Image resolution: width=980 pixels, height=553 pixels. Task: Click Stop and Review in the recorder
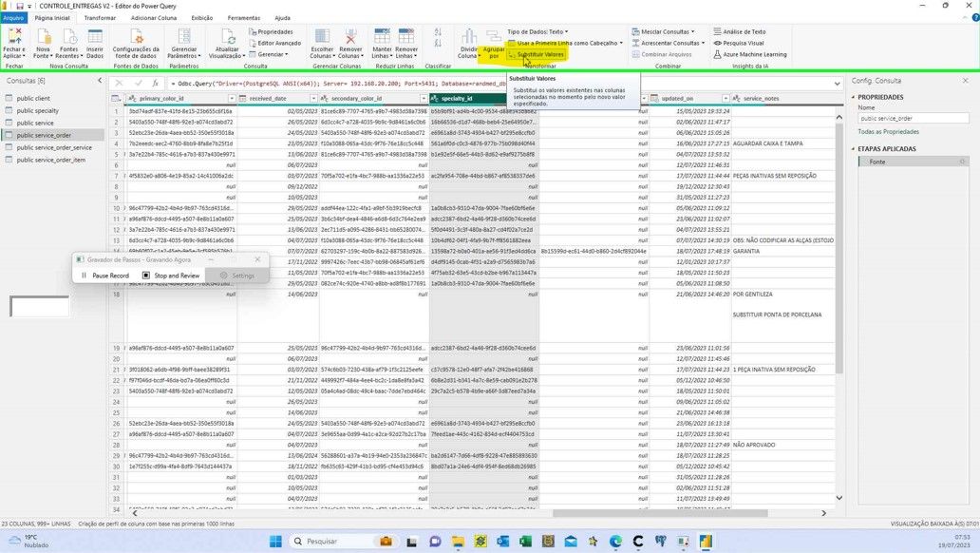171,276
